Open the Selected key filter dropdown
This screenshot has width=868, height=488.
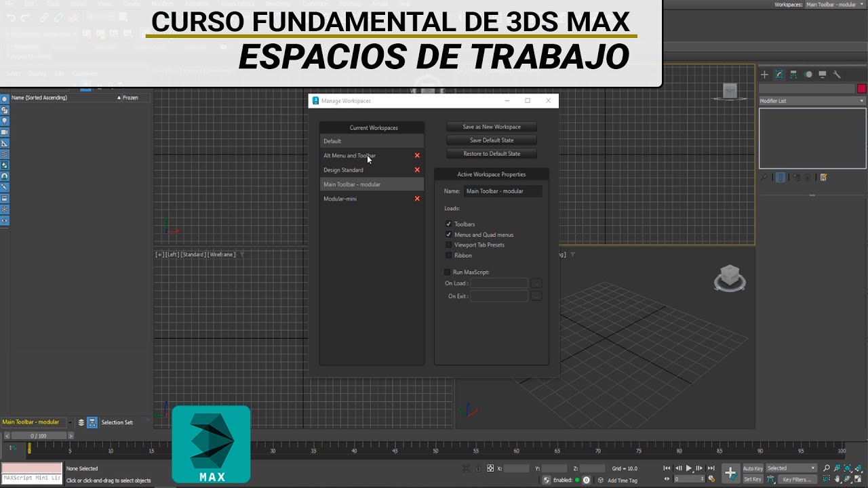(x=791, y=468)
